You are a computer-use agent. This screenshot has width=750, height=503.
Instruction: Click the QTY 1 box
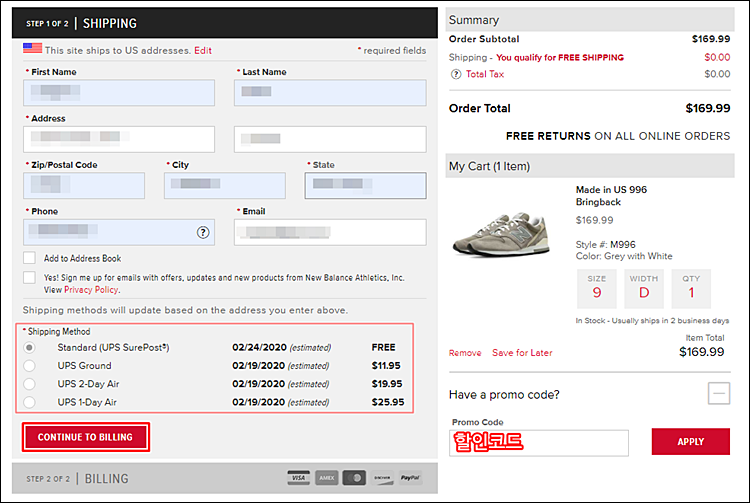pos(691,289)
